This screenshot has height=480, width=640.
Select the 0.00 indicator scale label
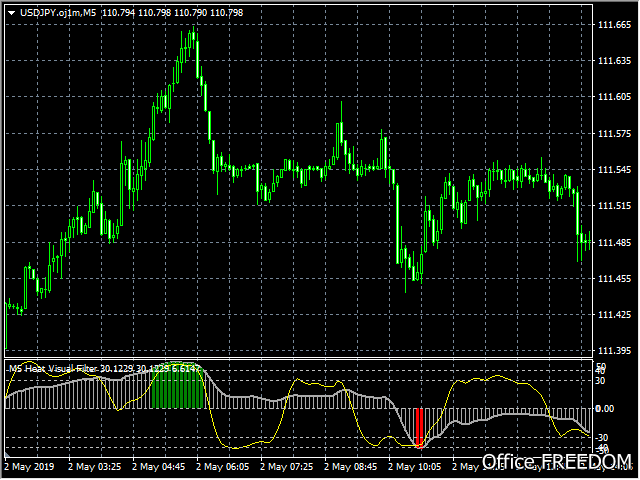(604, 409)
